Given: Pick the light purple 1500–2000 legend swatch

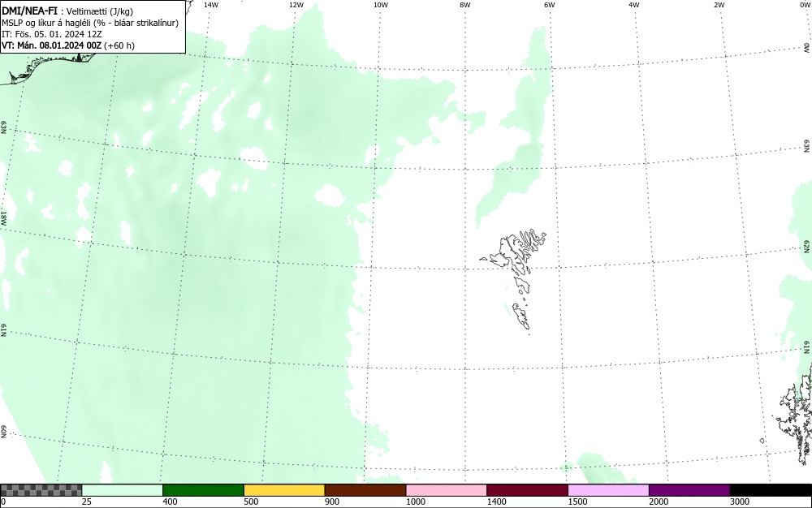Looking at the screenshot, I should [608, 490].
